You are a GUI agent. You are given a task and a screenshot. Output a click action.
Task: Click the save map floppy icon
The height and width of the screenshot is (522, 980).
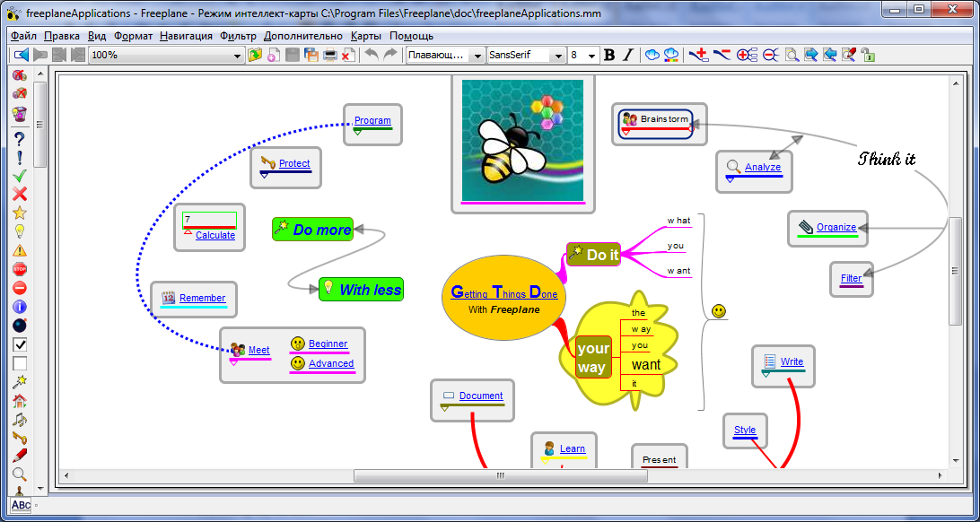pyautogui.click(x=292, y=55)
